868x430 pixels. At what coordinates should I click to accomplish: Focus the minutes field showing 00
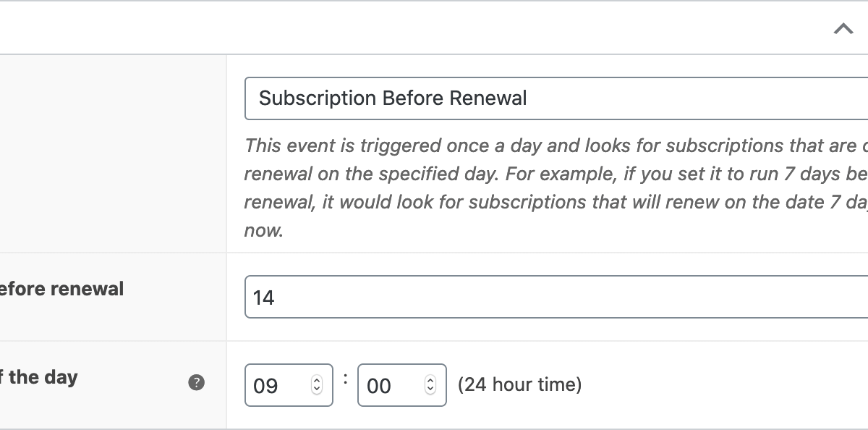tap(391, 385)
